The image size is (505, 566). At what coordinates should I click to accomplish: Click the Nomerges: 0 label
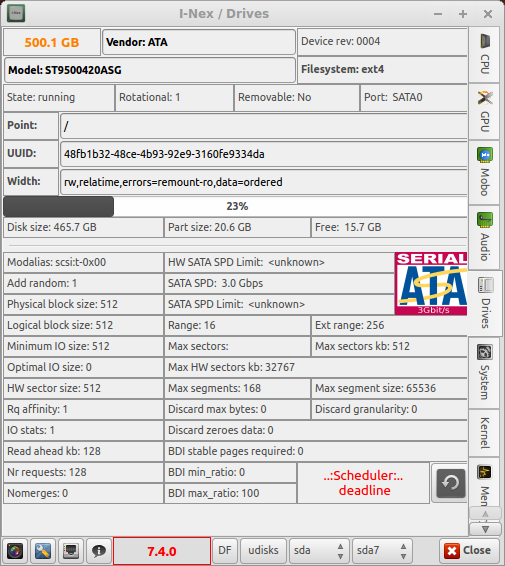(x=83, y=493)
